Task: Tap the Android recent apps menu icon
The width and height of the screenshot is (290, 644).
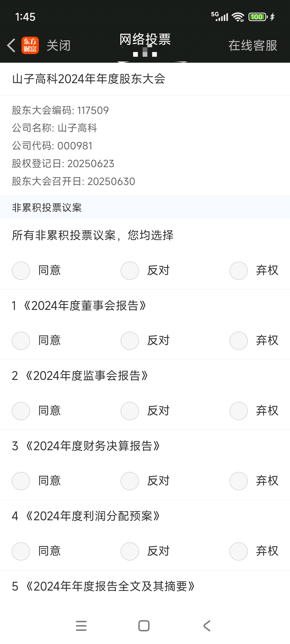Action: click(x=81, y=626)
